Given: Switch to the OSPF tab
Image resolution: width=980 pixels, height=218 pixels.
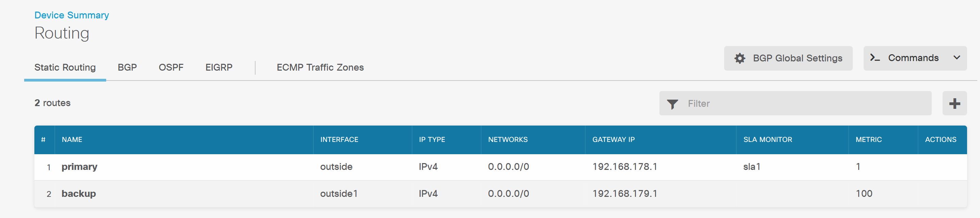Looking at the screenshot, I should (x=171, y=67).
